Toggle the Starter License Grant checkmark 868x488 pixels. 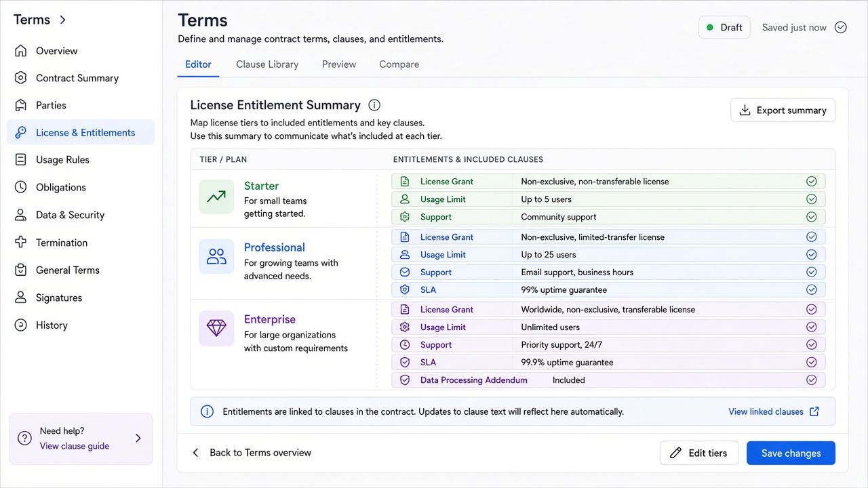(x=811, y=182)
